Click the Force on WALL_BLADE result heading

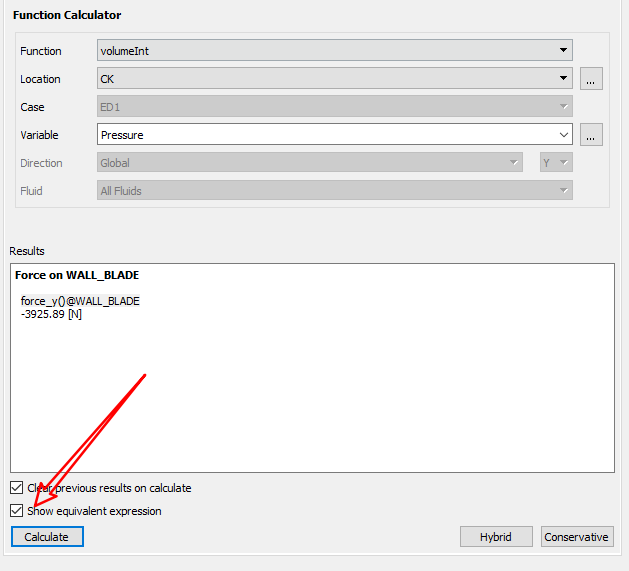[x=76, y=275]
